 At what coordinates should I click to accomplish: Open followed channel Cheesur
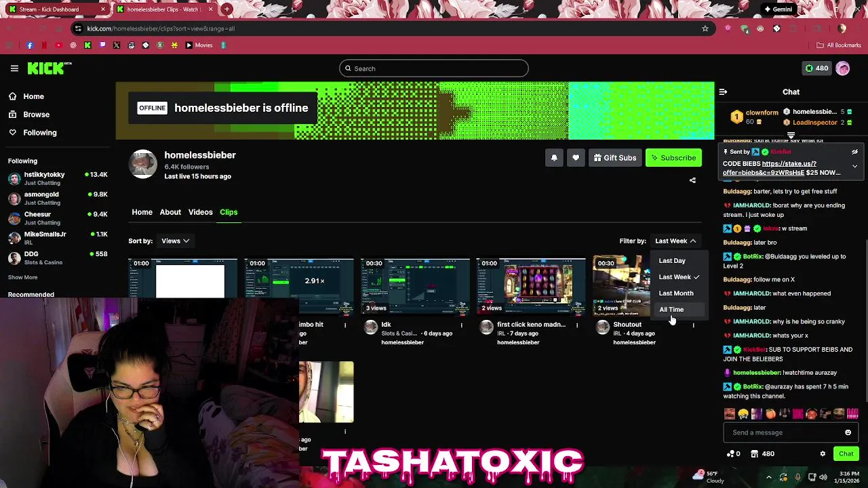(58, 218)
